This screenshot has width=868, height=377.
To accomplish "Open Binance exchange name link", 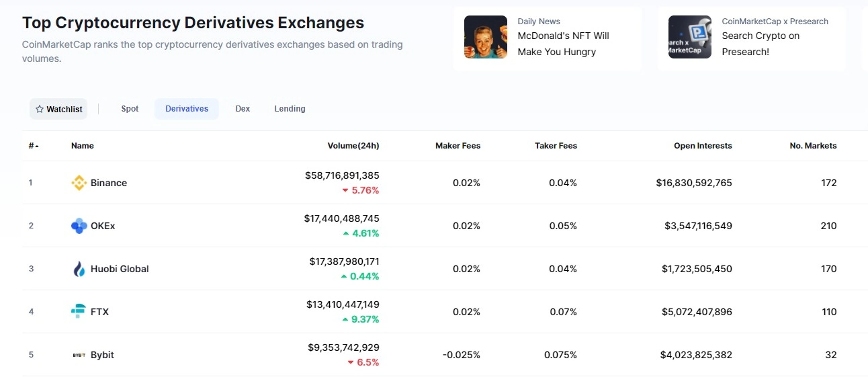I will 109,183.
